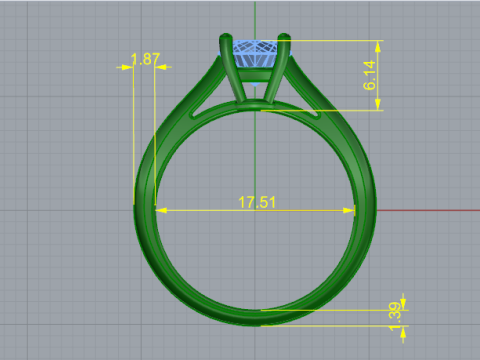The image size is (480, 360).
Task: Select the 17.51 inner diameter dimension text
Action: pos(257,202)
